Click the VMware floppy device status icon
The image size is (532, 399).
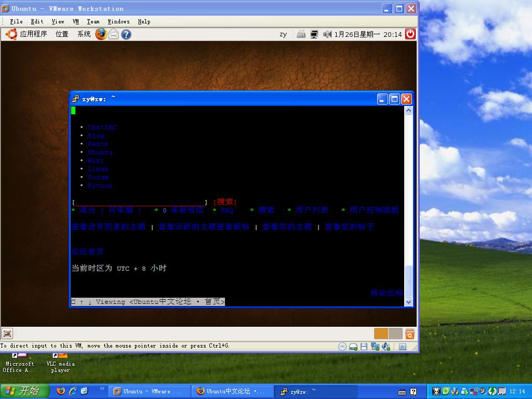(364, 347)
